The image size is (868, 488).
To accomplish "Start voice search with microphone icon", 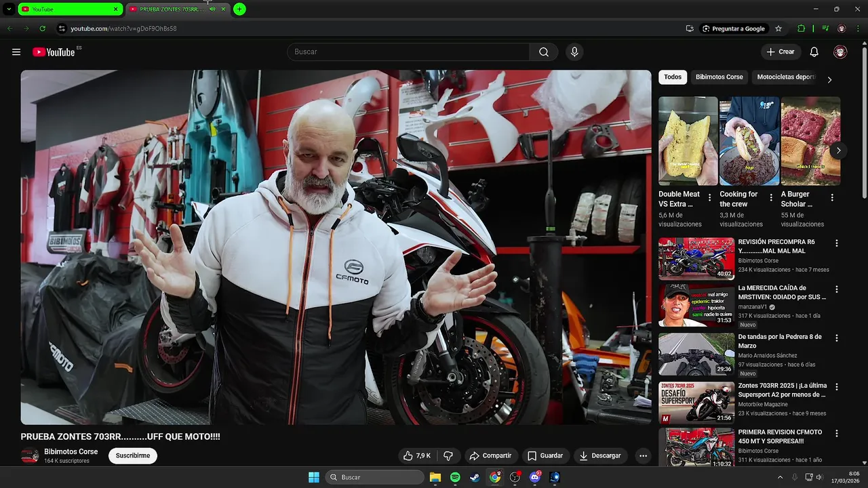I will (574, 52).
